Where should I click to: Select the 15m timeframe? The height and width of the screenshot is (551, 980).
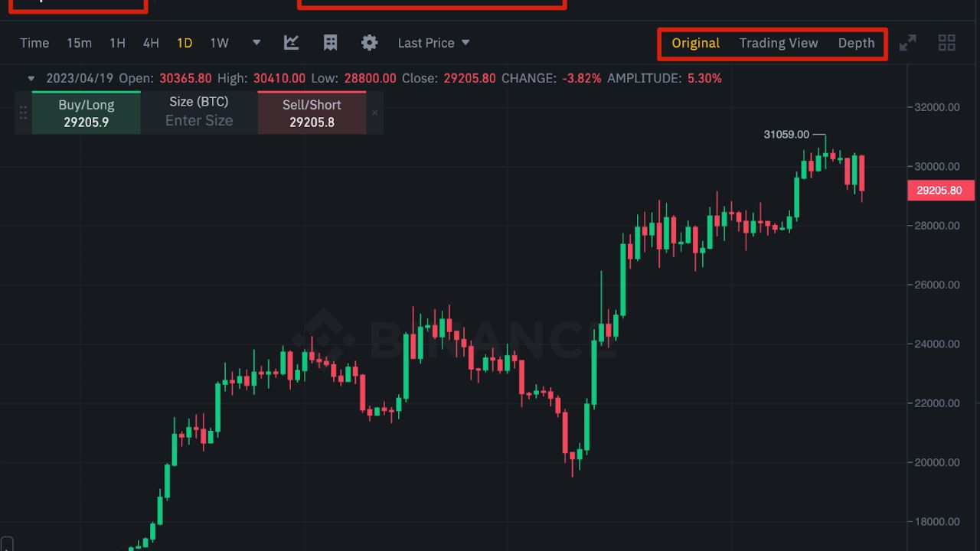[79, 43]
